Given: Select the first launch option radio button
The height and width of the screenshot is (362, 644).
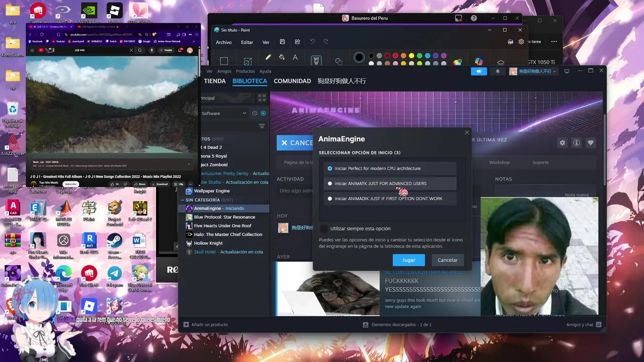Looking at the screenshot, I should tap(330, 168).
